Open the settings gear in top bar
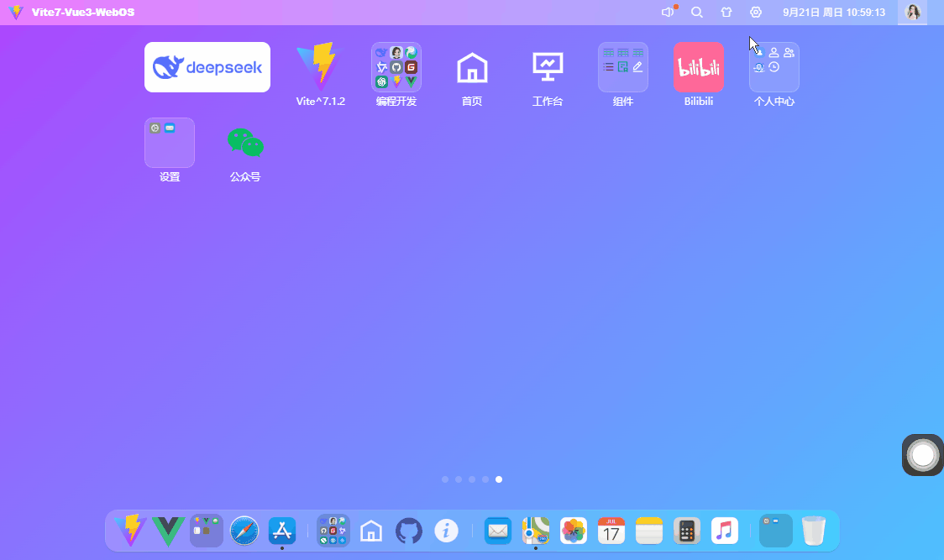This screenshot has width=944, height=560. coord(756,12)
